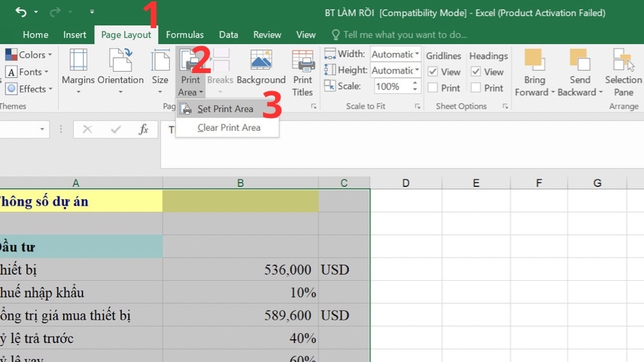Click the USD cell beside 536,000

(x=344, y=269)
